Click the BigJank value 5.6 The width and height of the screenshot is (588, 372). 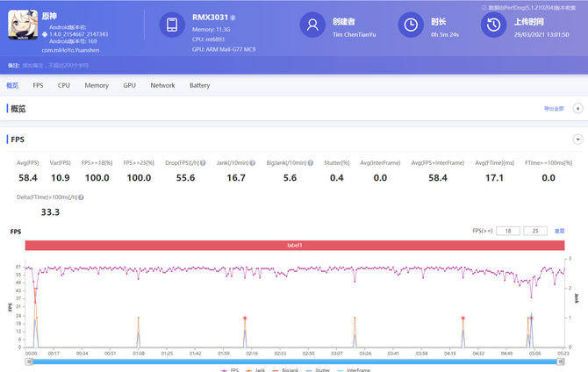click(x=290, y=178)
